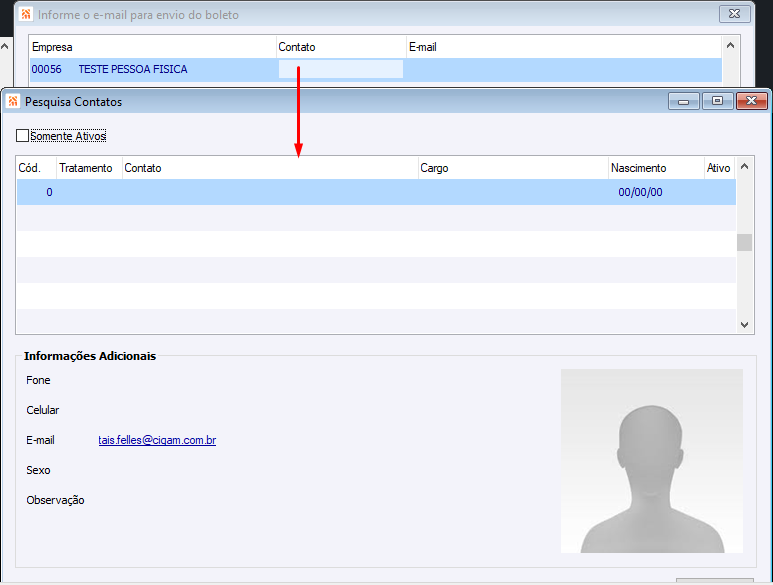Click the up arrow at left screen edge
The image size is (773, 585).
(4, 46)
